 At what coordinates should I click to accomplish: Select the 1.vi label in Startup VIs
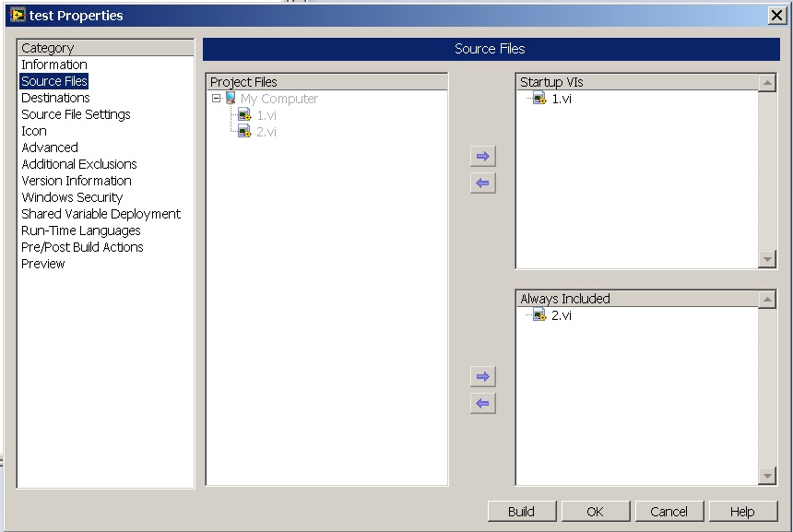pos(562,99)
